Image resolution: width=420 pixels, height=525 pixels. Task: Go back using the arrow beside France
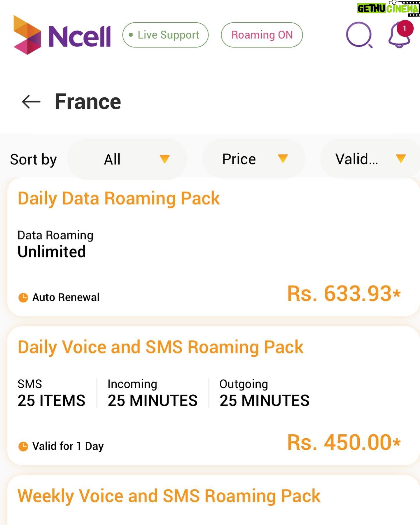tap(31, 102)
